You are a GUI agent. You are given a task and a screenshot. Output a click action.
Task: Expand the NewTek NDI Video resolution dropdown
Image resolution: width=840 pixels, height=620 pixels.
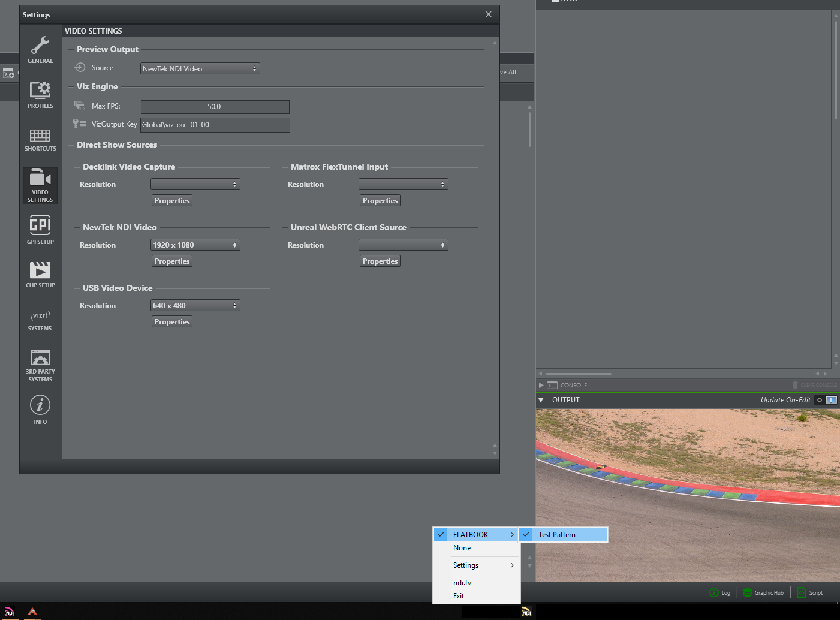click(x=195, y=245)
